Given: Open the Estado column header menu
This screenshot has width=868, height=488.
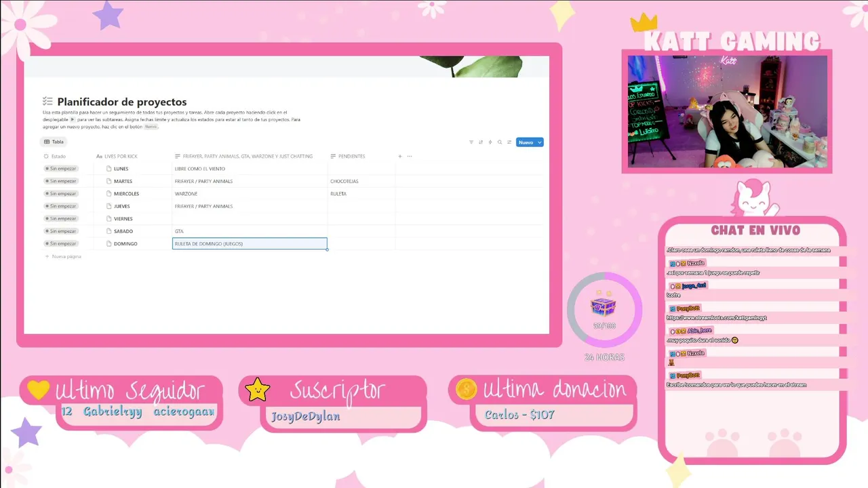Looking at the screenshot, I should coord(55,156).
